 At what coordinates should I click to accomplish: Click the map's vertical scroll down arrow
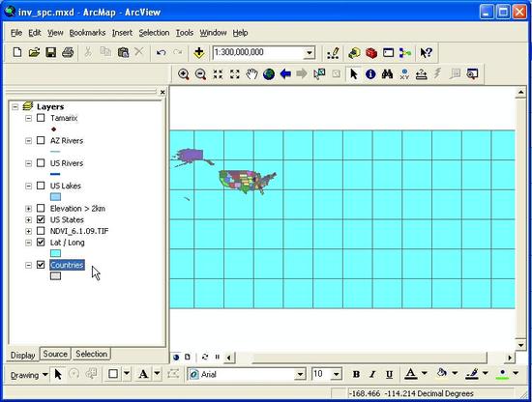tap(520, 345)
